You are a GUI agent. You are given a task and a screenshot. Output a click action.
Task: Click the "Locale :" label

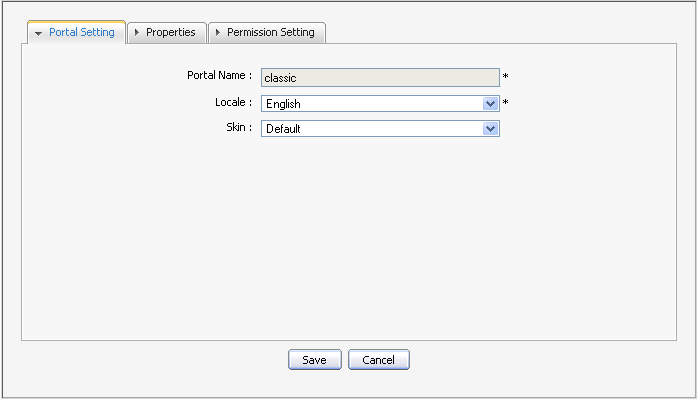pos(233,102)
